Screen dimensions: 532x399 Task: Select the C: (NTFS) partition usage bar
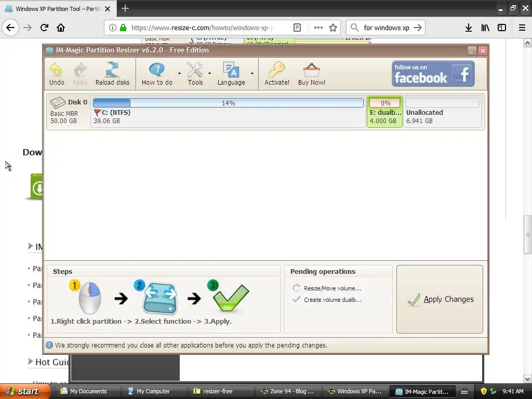click(x=229, y=103)
